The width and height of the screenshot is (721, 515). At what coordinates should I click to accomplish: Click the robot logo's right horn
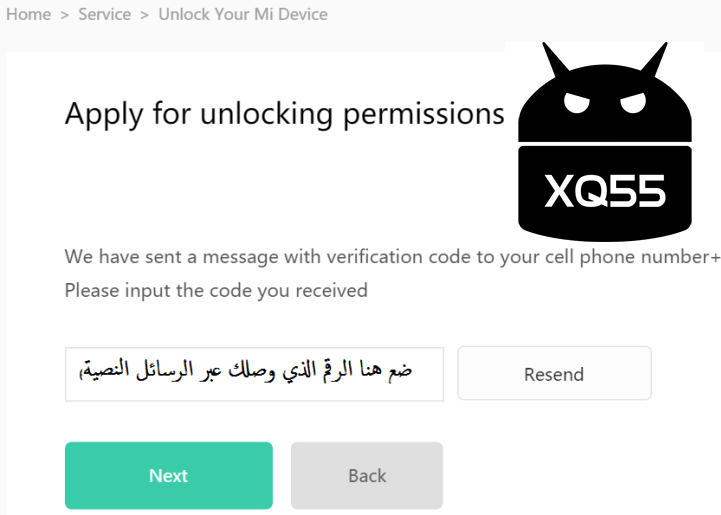pos(654,60)
